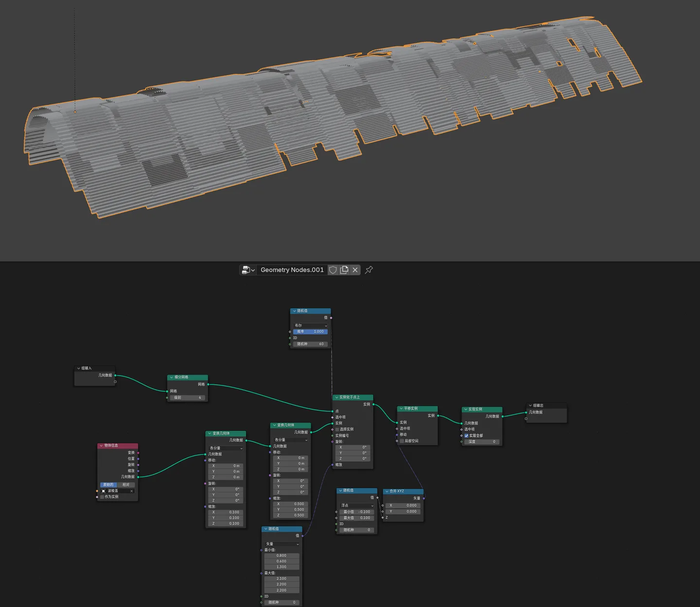700x607 pixels.
Task: Collapse the 组输出 node
Action: [x=530, y=405]
